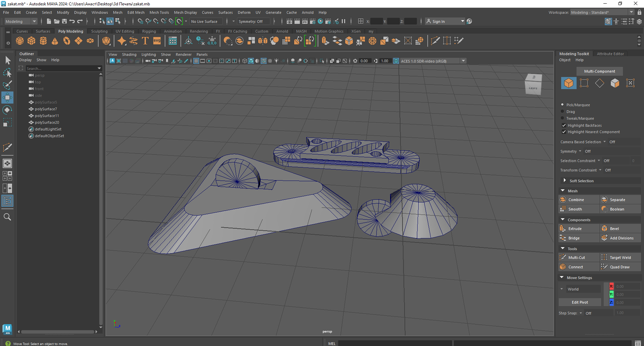Select polySurface11 in the Outliner

click(x=47, y=116)
